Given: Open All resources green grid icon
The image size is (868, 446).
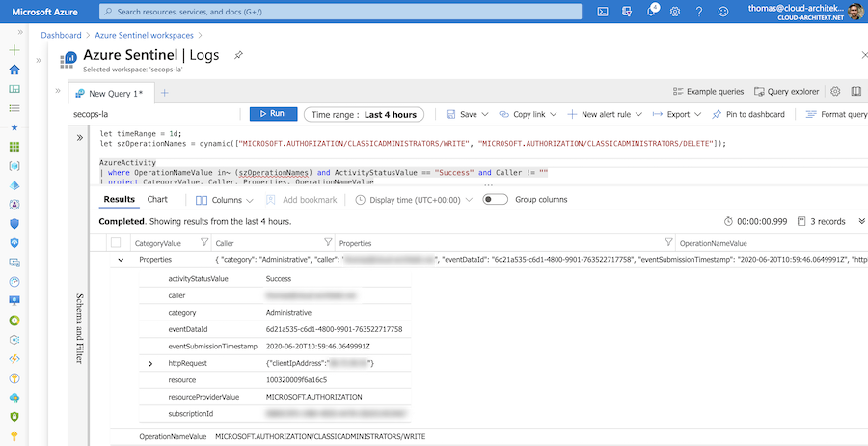Looking at the screenshot, I should pyautogui.click(x=14, y=147).
